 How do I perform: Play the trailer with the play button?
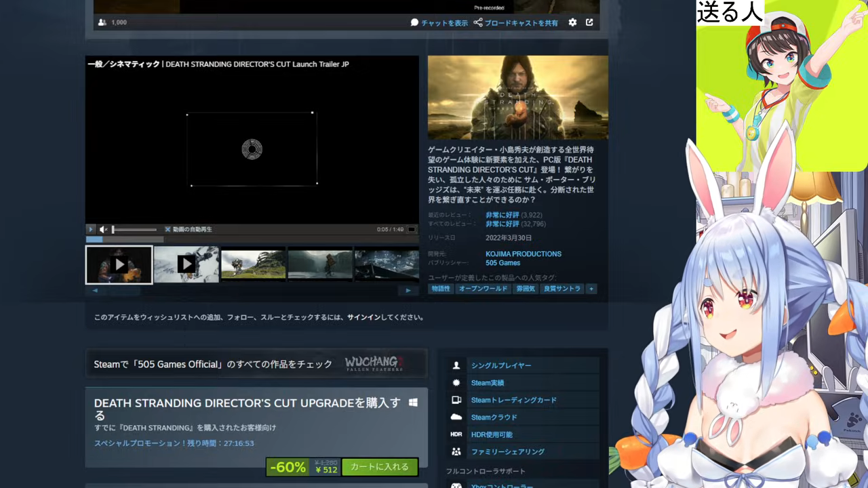tap(91, 229)
